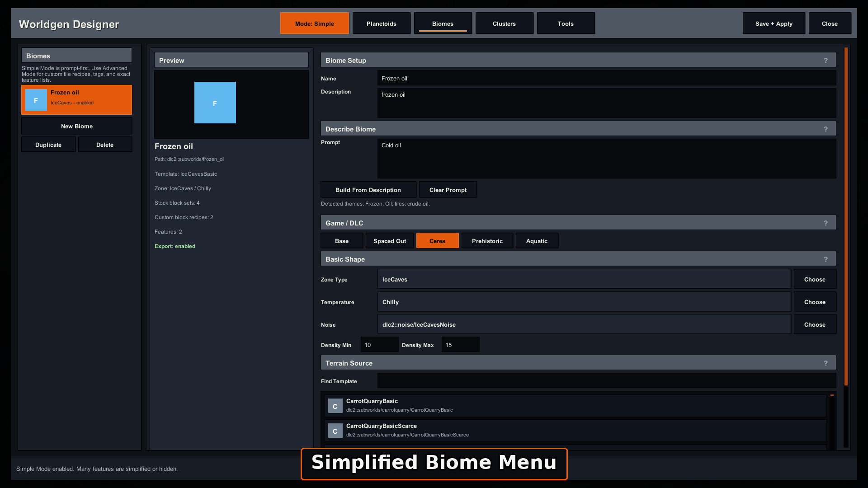868x488 pixels.
Task: Click the main panel orange scrollbar
Action: point(846,217)
